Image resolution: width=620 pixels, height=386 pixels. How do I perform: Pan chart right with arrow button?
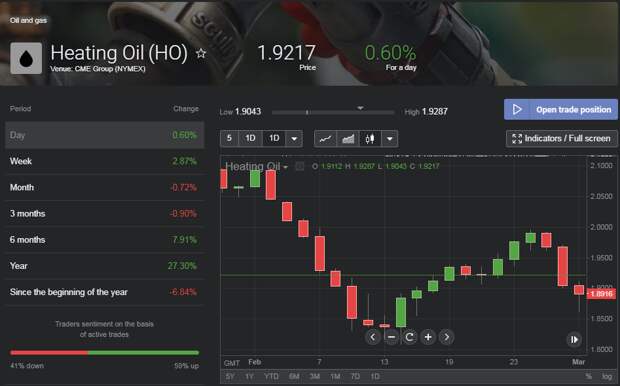click(446, 337)
